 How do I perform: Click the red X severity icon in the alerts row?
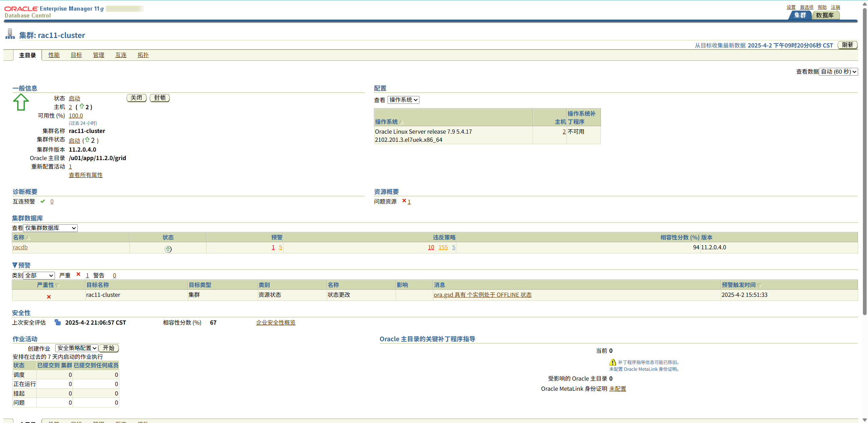tap(49, 297)
